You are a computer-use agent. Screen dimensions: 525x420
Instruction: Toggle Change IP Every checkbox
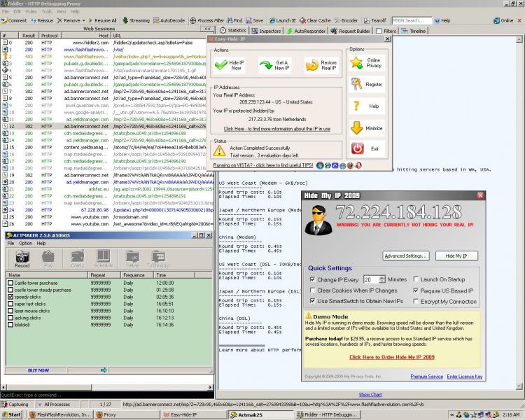312,279
